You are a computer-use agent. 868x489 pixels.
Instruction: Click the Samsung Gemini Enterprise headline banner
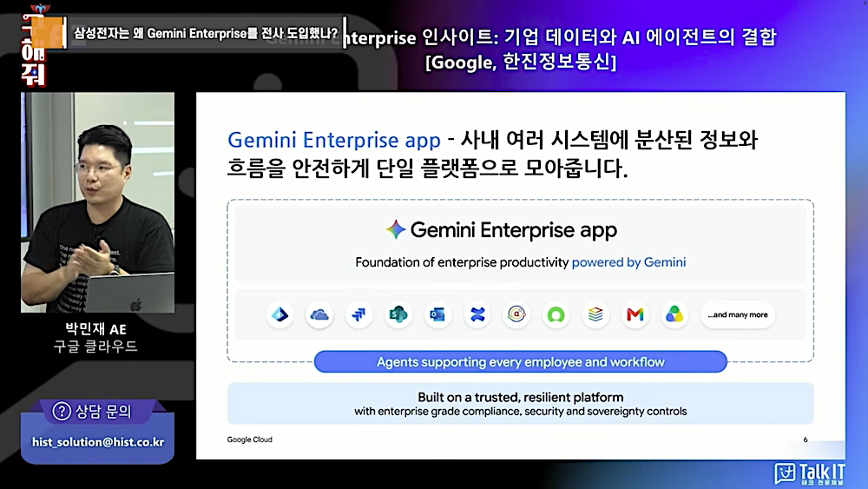point(206,33)
